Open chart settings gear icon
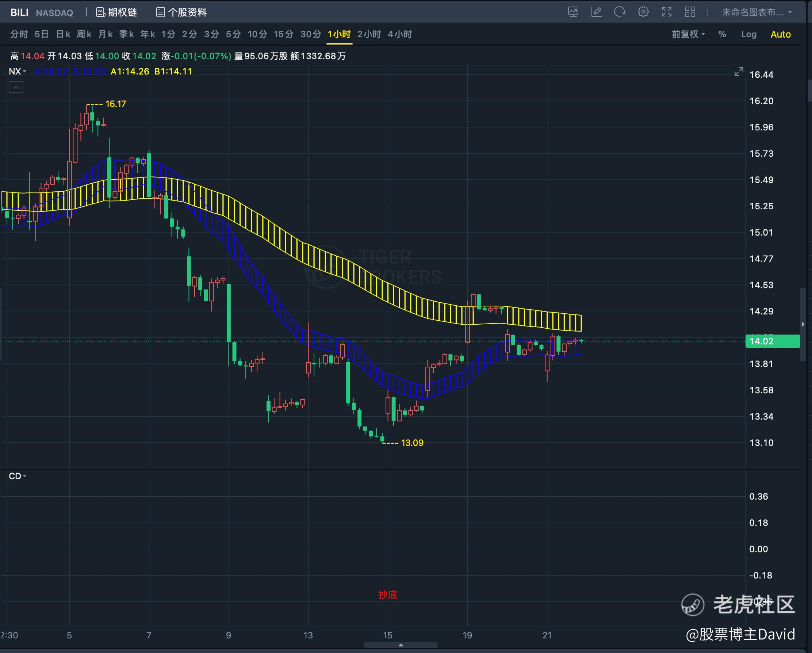812x653 pixels. click(643, 12)
